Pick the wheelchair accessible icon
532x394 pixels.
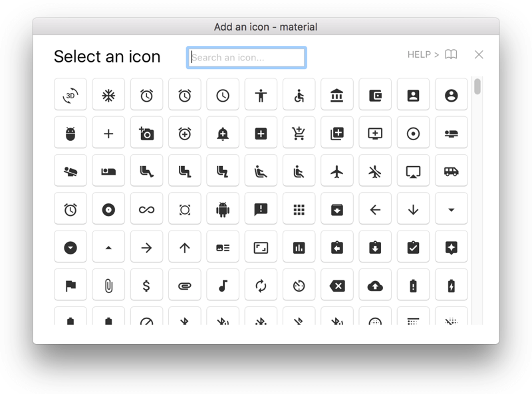(x=299, y=94)
